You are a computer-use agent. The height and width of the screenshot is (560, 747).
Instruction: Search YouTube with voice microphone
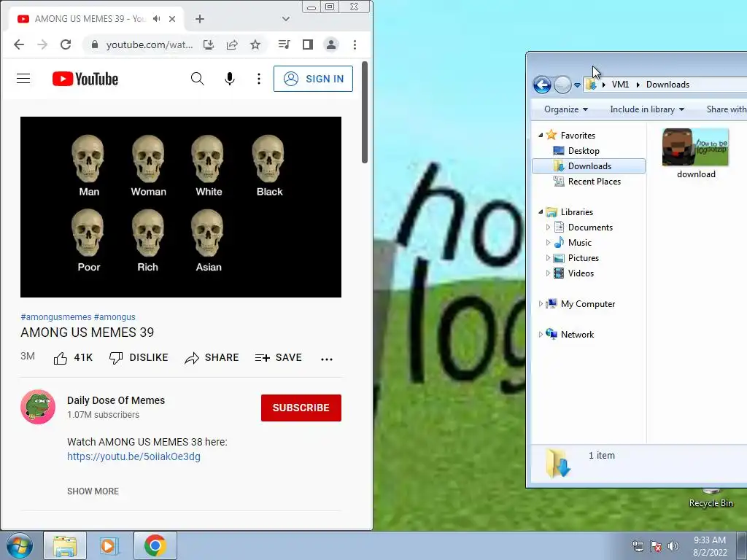point(230,79)
